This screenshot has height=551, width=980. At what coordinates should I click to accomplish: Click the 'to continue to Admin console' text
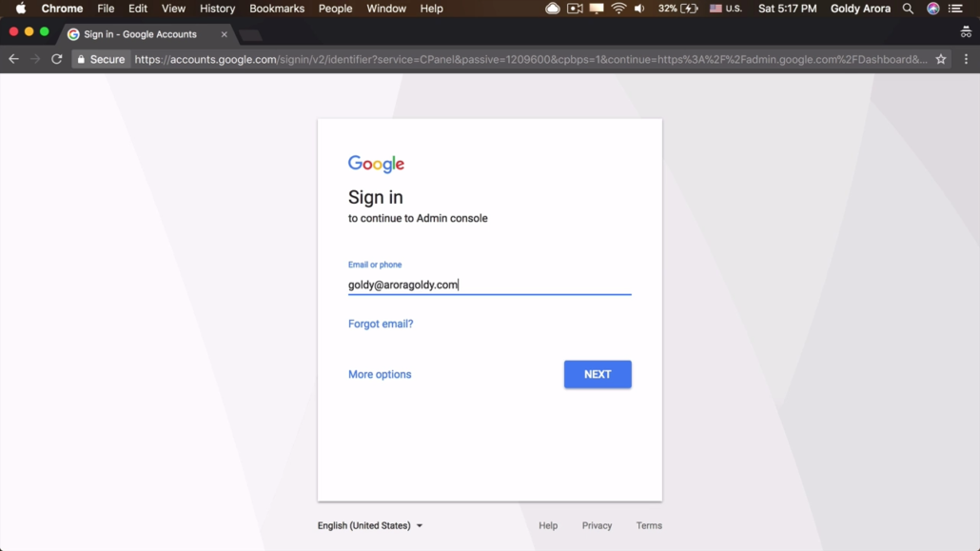418,218
